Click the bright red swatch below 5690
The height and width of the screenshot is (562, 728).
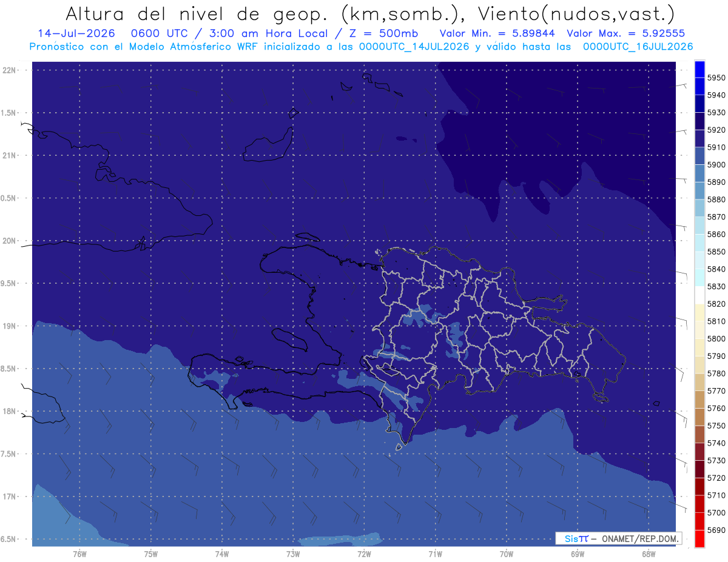699,538
